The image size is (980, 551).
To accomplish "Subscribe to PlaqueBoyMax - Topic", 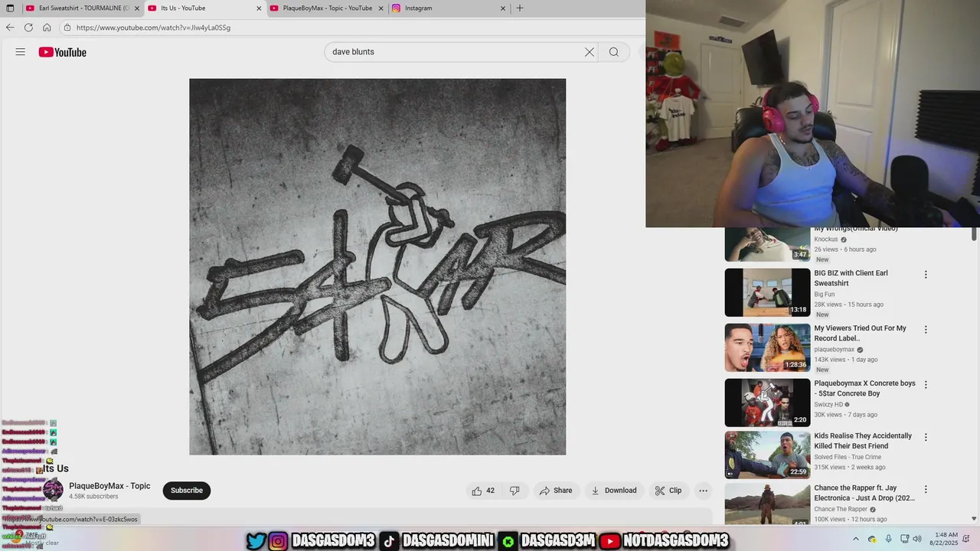I will pyautogui.click(x=187, y=491).
